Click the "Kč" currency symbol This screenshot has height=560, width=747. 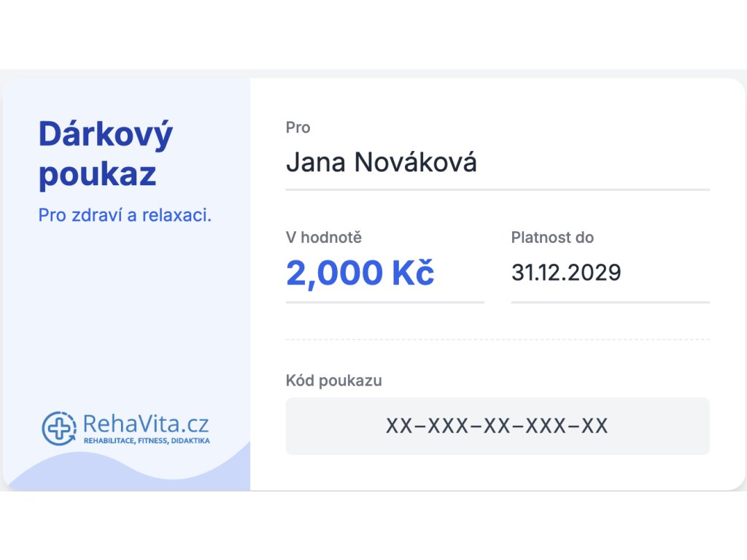point(413,273)
